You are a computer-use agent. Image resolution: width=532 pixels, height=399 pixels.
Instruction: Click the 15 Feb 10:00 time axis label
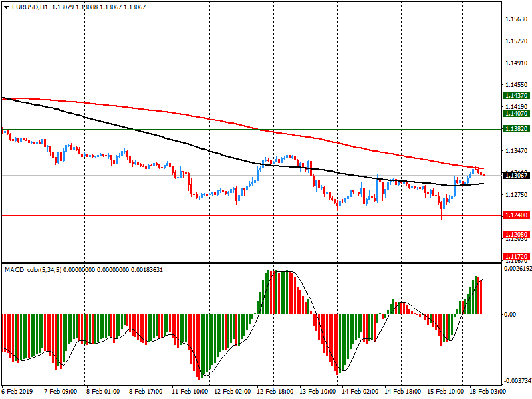[x=445, y=392]
